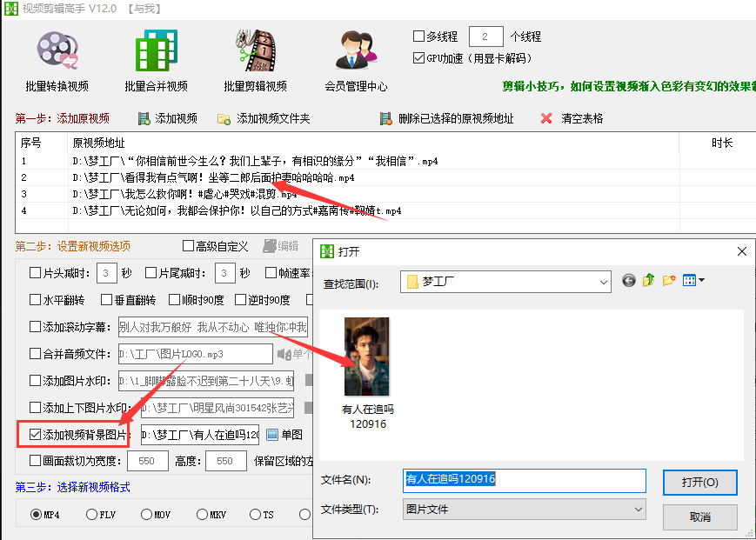The height and width of the screenshot is (540, 756).
Task: Click the thread count input field
Action: pyautogui.click(x=486, y=37)
